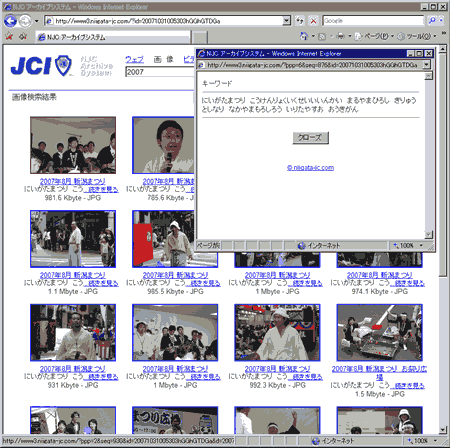Click the 974.1 Kbyte - JPG size text
The height and width of the screenshot is (448, 450).
click(x=379, y=291)
